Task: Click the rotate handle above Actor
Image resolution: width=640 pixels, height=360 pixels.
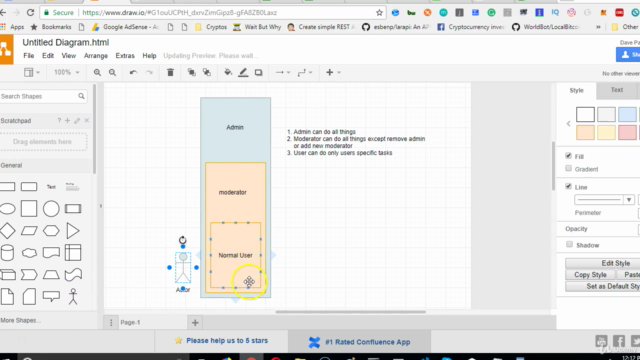Action: (x=182, y=240)
